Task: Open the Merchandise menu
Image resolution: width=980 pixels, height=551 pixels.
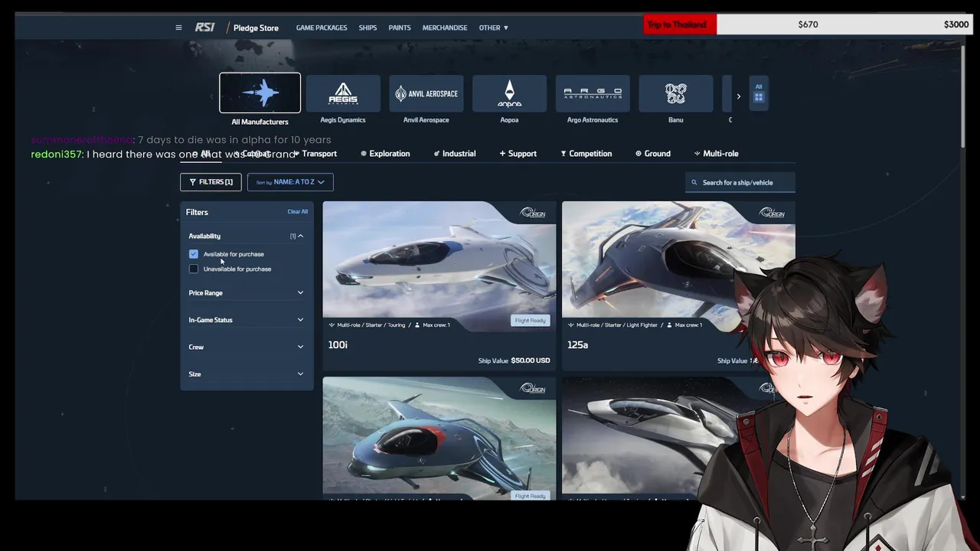Action: tap(445, 28)
